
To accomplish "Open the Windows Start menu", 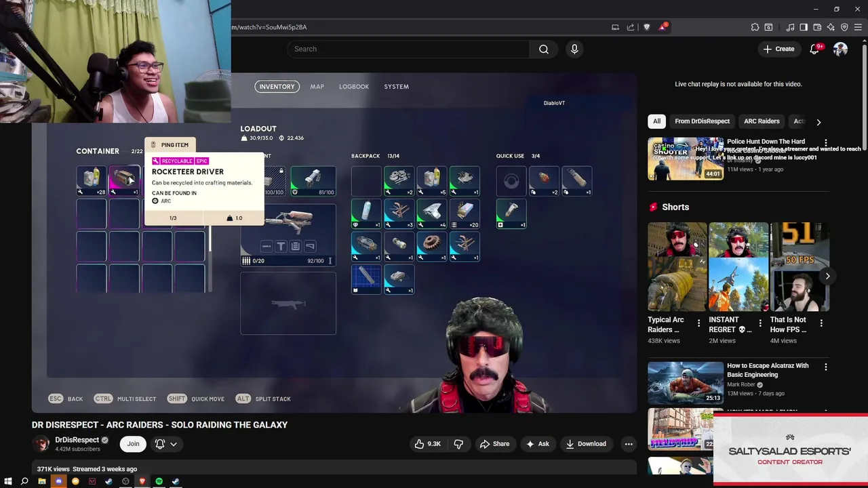I will click(x=8, y=481).
